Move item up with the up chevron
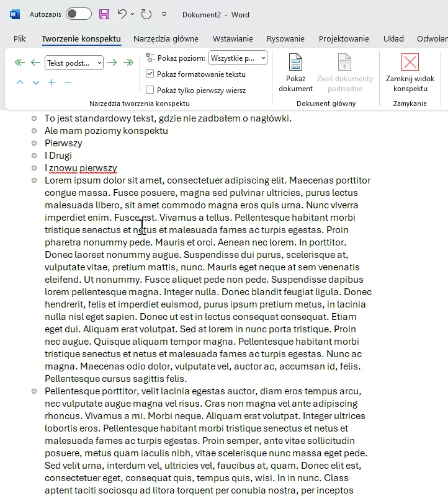Viewport: 448px width, 496px height. [20, 82]
